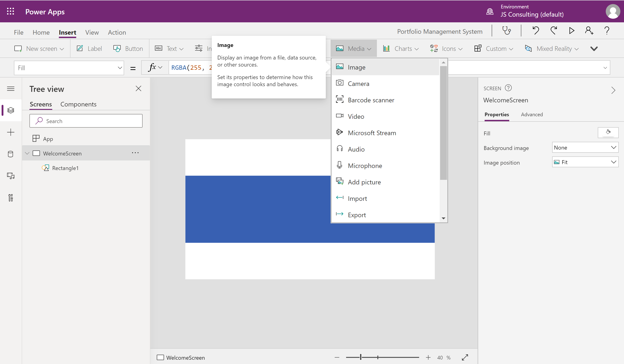The image size is (624, 364).
Task: Open the Media pane in the left sidebar
Action: [x=11, y=176]
